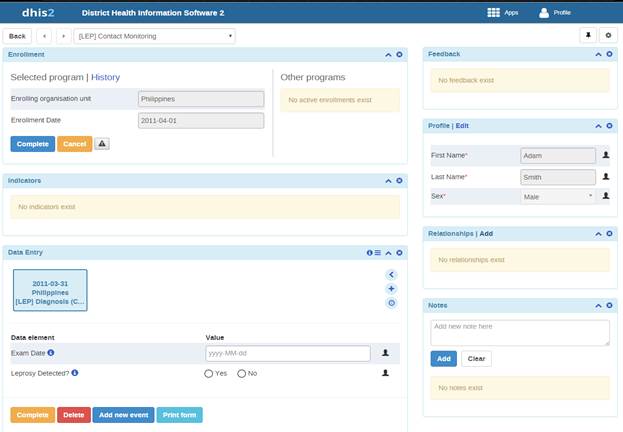623x432 pixels.
Task: Click the plus icon to add event
Action: [391, 288]
